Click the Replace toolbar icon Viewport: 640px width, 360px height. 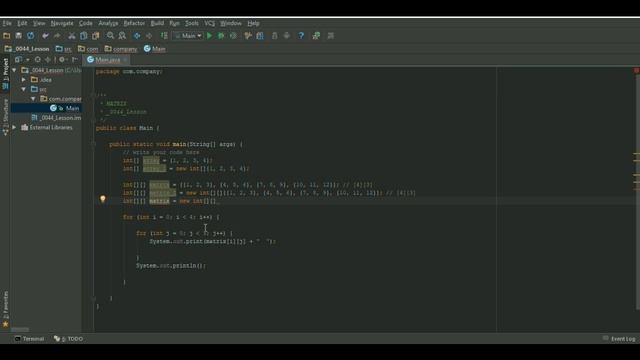[x=122, y=36]
